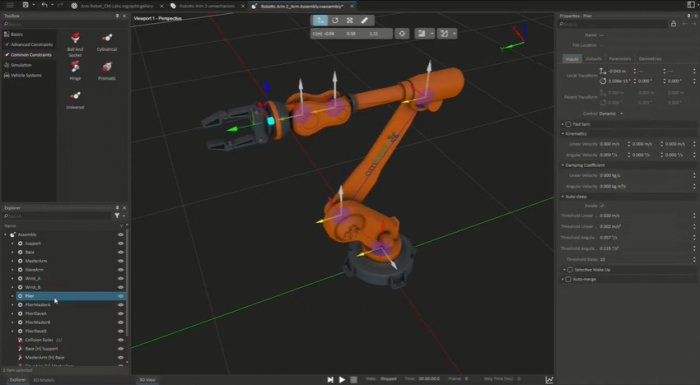Expand the Base node in Explorer
This screenshot has height=385, width=700.
[x=12, y=252]
